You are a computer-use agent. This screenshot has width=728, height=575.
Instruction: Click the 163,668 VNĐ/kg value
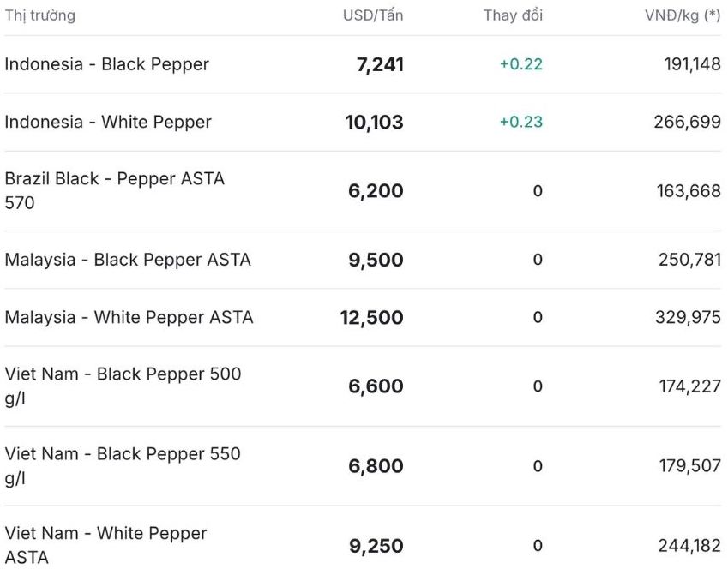[689, 190]
